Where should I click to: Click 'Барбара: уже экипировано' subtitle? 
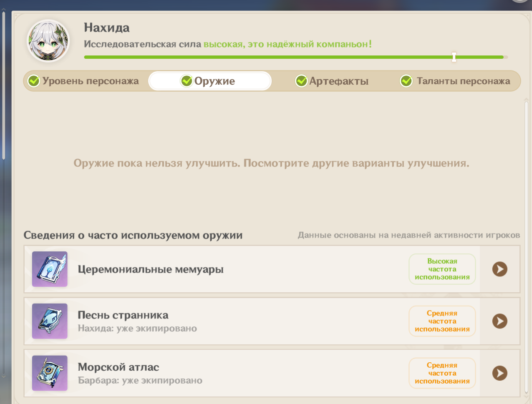[x=140, y=381]
